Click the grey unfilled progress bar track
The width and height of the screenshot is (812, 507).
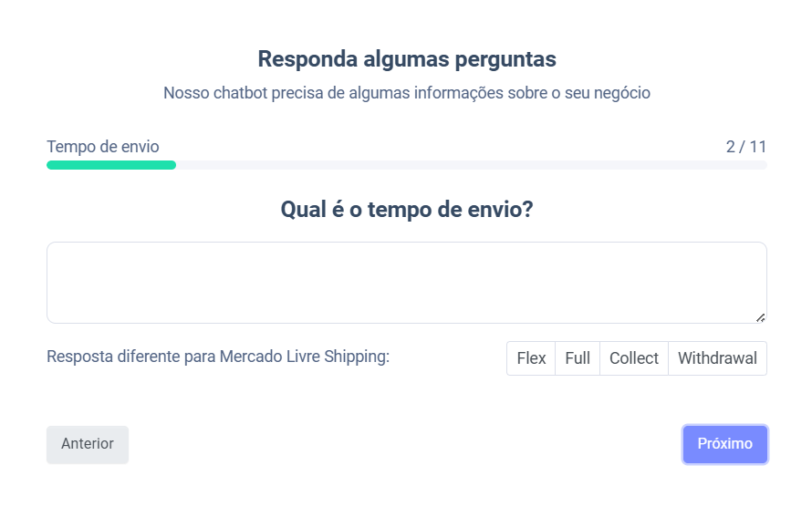pyautogui.click(x=470, y=165)
